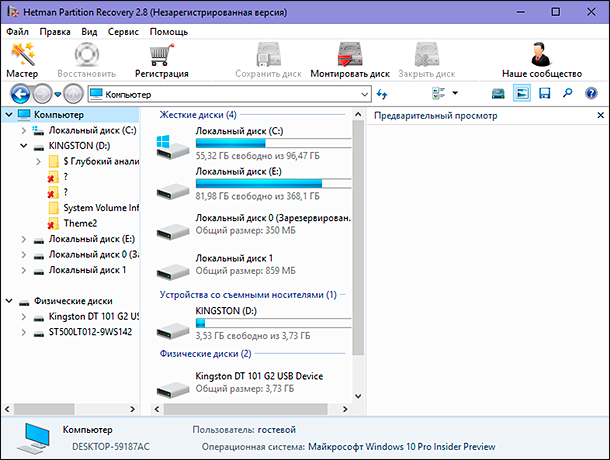The image size is (610, 460).
Task: Click the E: drive usage bar
Action: click(x=273, y=184)
